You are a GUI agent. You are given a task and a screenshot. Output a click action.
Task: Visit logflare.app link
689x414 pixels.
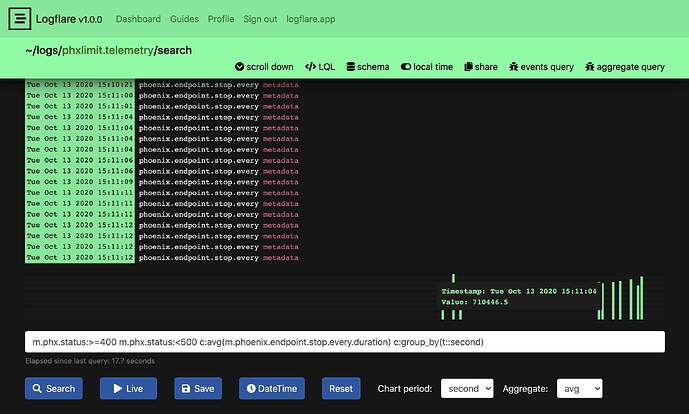pos(311,19)
